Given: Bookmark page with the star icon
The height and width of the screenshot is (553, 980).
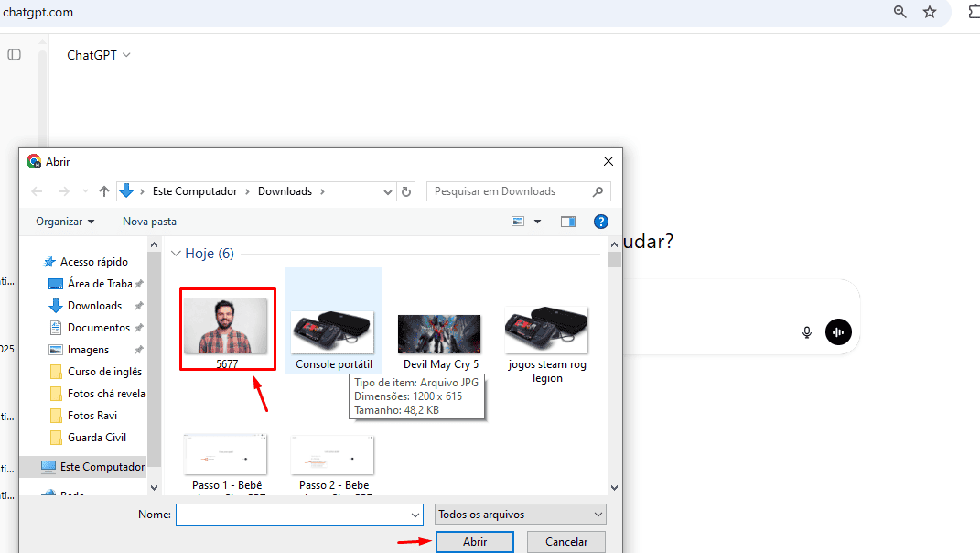Looking at the screenshot, I should click(x=930, y=12).
